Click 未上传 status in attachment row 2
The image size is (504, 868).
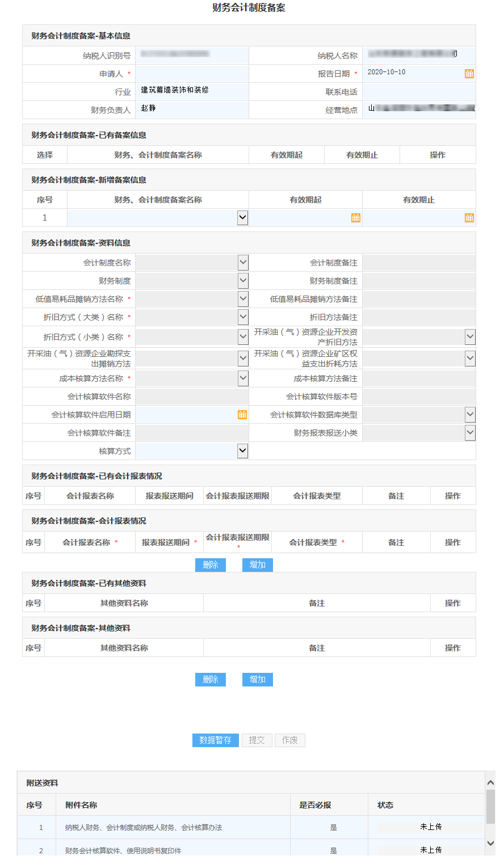[431, 850]
